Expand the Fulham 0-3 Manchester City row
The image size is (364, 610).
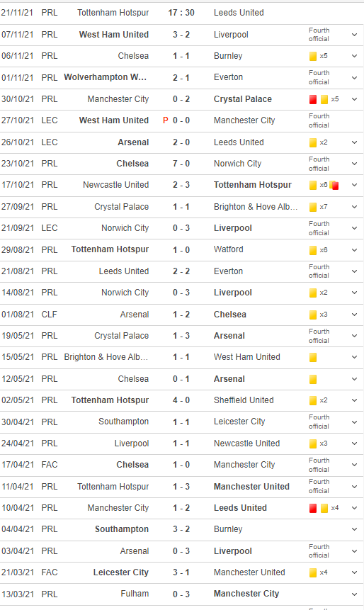point(354,594)
